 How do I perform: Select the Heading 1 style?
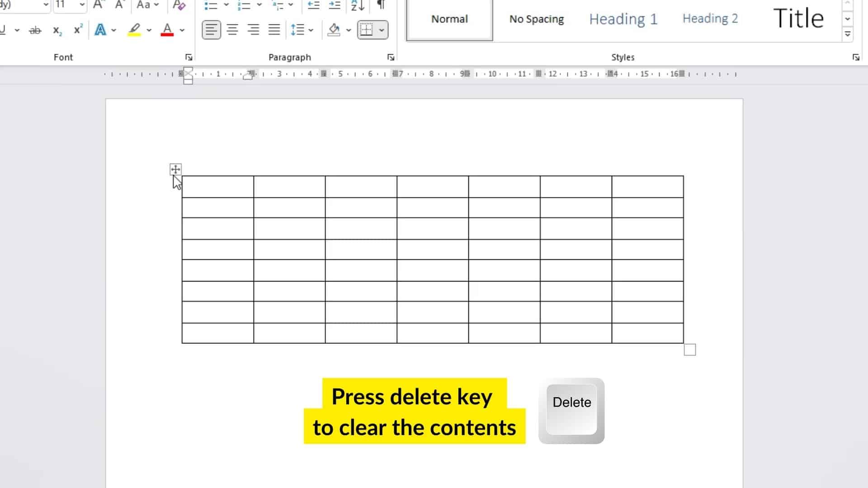pos(623,19)
